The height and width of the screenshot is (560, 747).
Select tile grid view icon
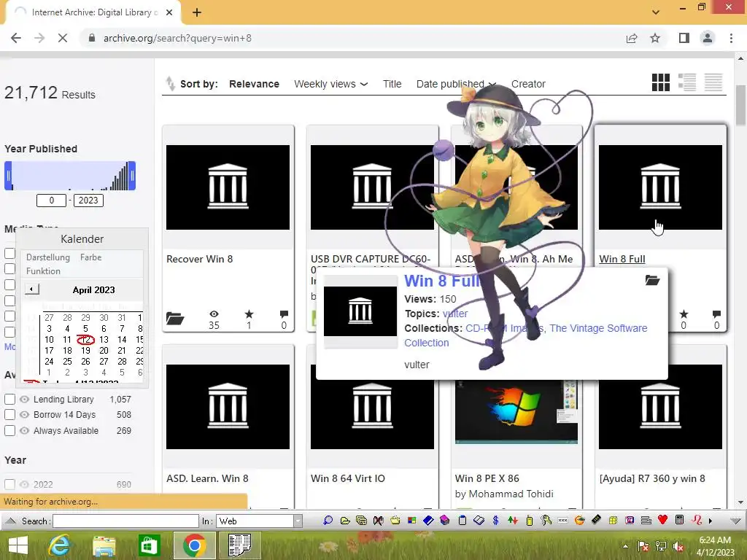click(661, 83)
